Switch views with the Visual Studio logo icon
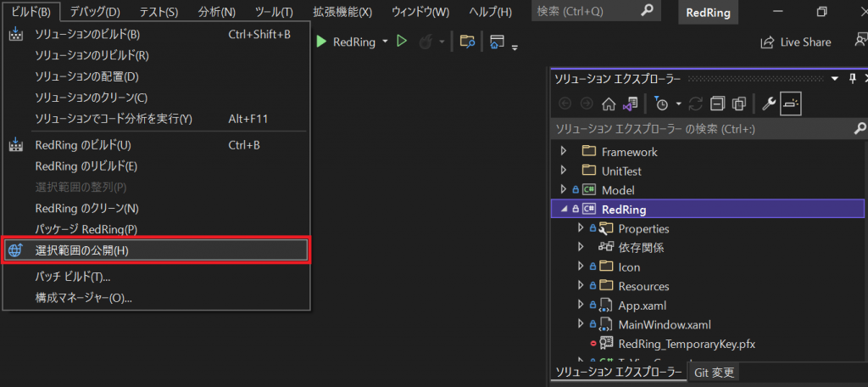868x387 pixels. click(x=630, y=104)
